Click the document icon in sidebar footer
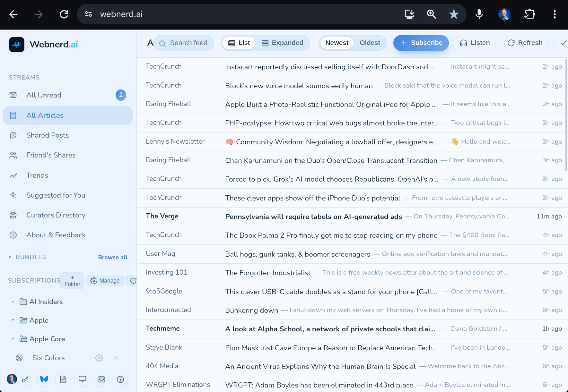This screenshot has width=568, height=392. pos(63,379)
